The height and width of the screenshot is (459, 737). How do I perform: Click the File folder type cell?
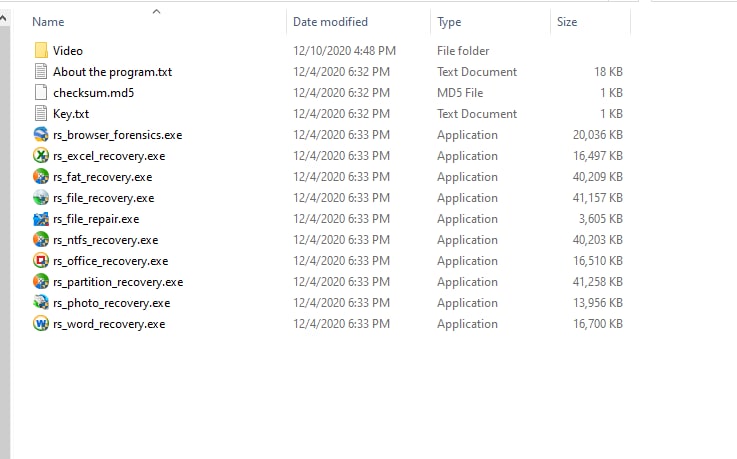pos(463,51)
